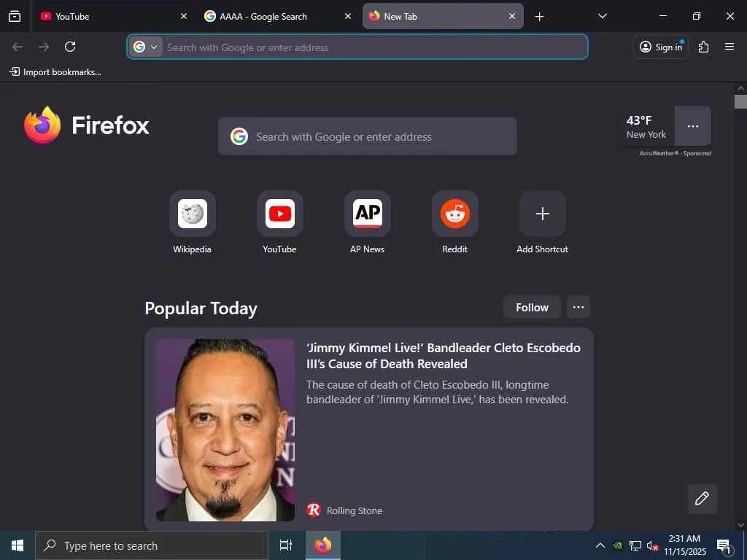Screen dimensions: 747x560
Task: Expand the list all tabs dropdown
Action: [x=602, y=16]
